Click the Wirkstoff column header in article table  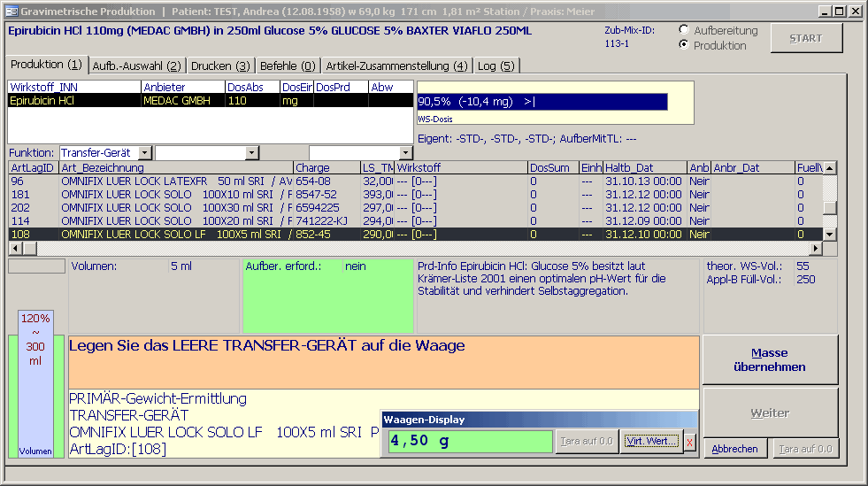(461, 167)
